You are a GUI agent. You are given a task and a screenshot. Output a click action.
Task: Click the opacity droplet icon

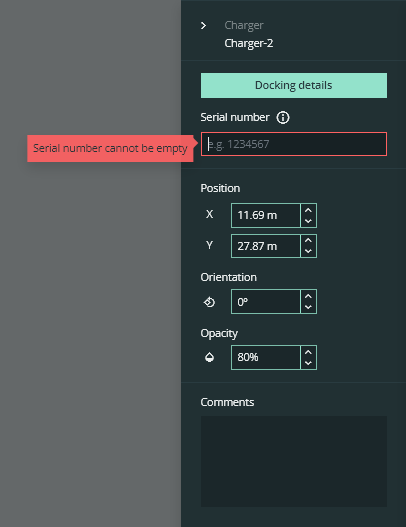pos(209,357)
